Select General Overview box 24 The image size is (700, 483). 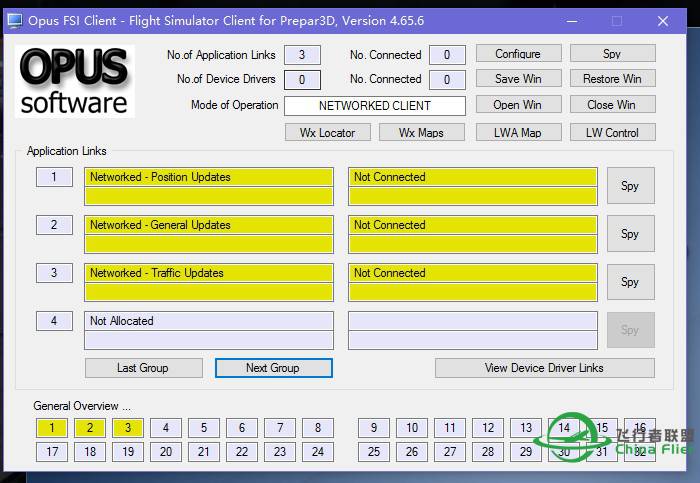click(x=317, y=452)
